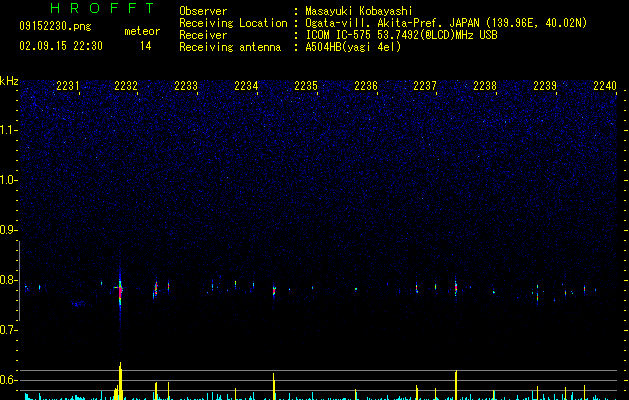
Task: Click the 2232 time marker
Action: [126, 86]
